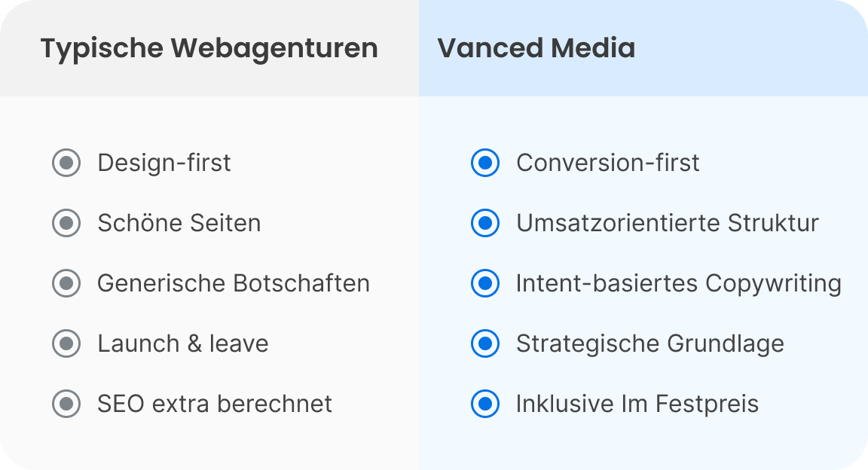Click the Vanced Media column header
Image resolution: width=868 pixels, height=470 pixels.
point(536,48)
